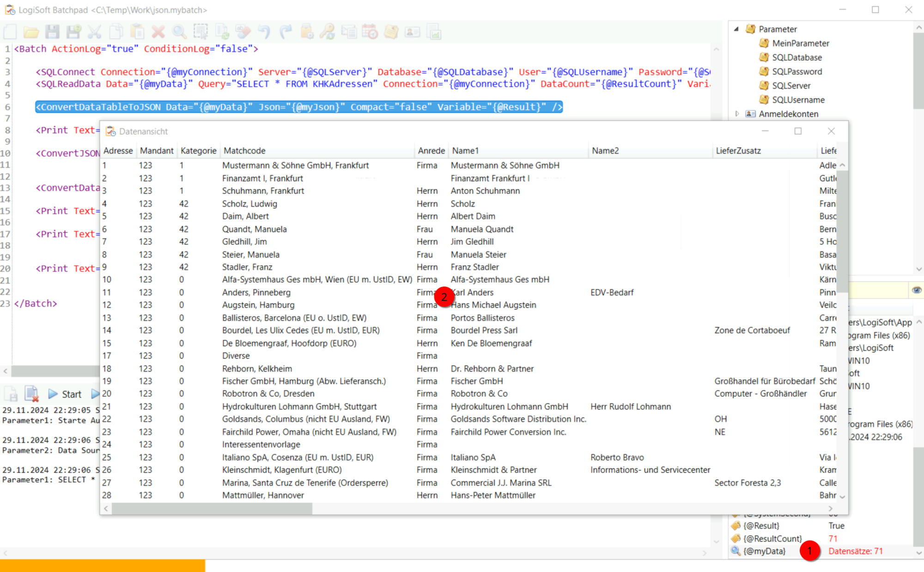The image size is (924, 572).
Task: Click the Undo arrow icon
Action: click(264, 32)
